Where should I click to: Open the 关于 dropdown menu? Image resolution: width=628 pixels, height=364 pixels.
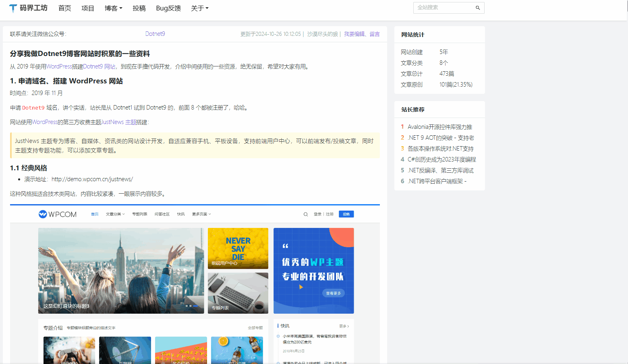(x=199, y=8)
